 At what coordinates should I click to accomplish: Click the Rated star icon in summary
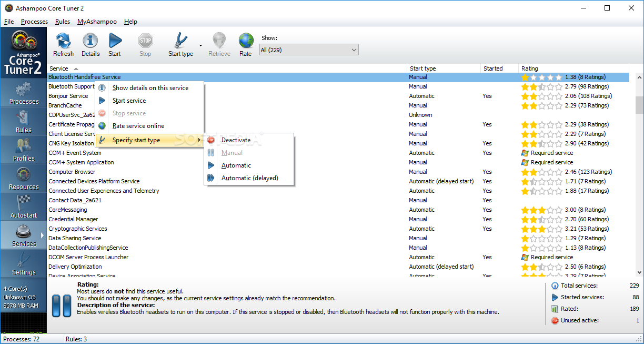[x=555, y=309]
